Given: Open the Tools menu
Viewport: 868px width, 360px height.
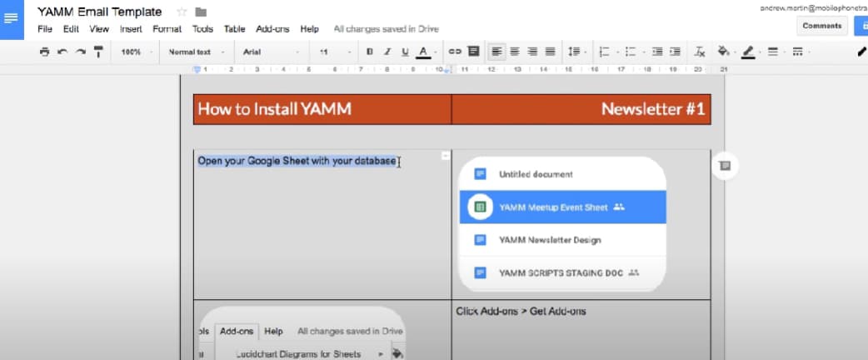Looking at the screenshot, I should pyautogui.click(x=202, y=29).
